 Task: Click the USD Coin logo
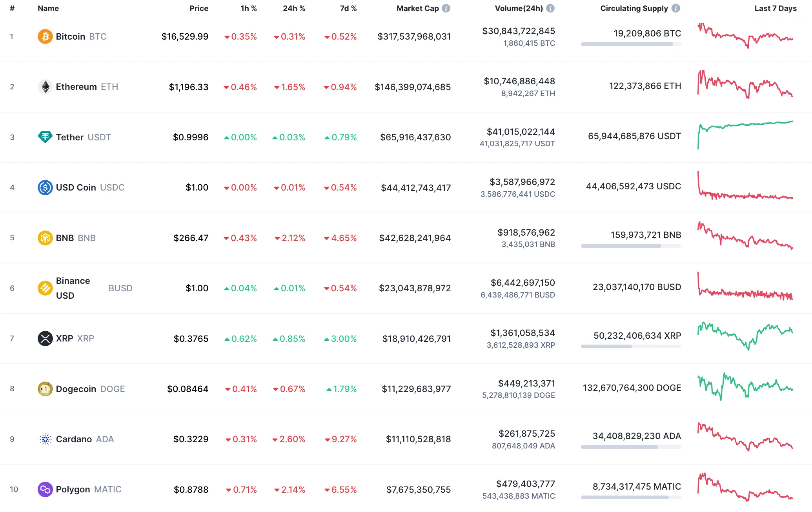pyautogui.click(x=46, y=187)
